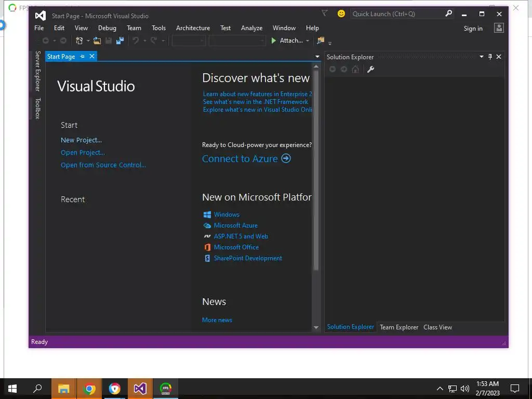Open the Analyze menu

coord(251,28)
